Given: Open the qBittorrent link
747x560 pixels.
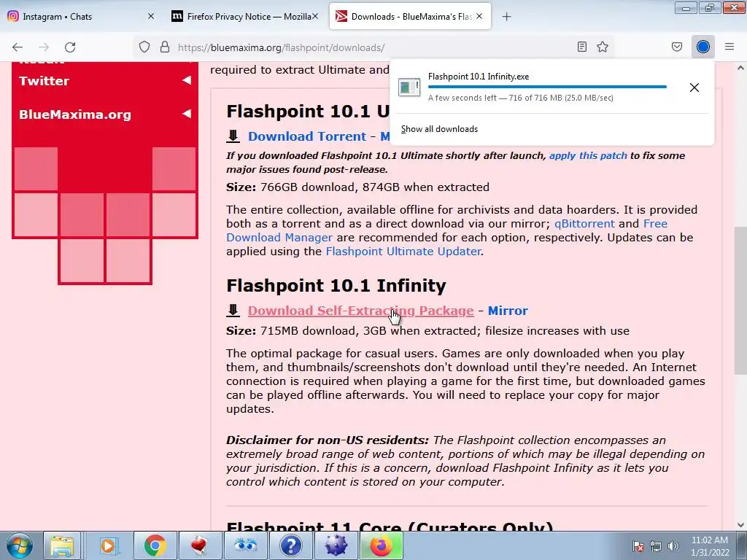Looking at the screenshot, I should pyautogui.click(x=584, y=223).
